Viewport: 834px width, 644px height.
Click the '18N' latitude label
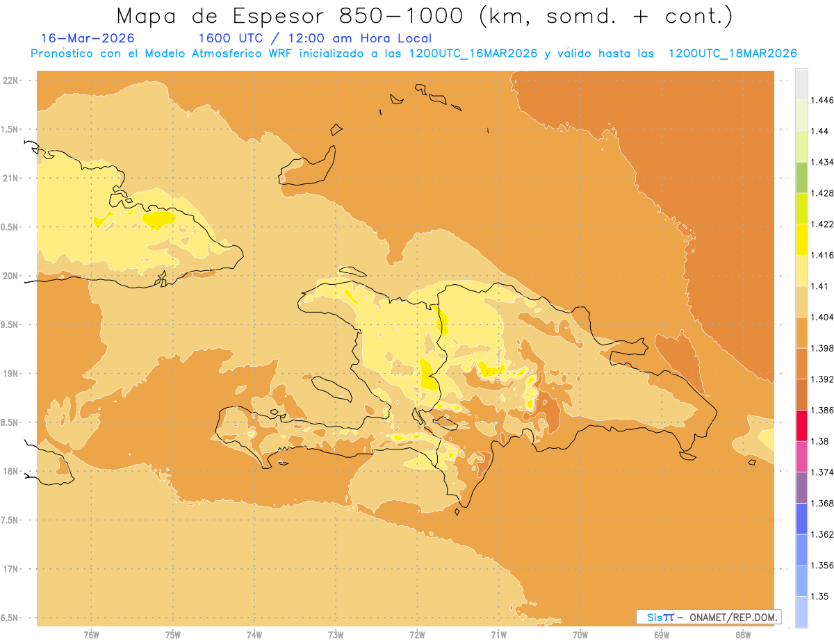pyautogui.click(x=11, y=472)
